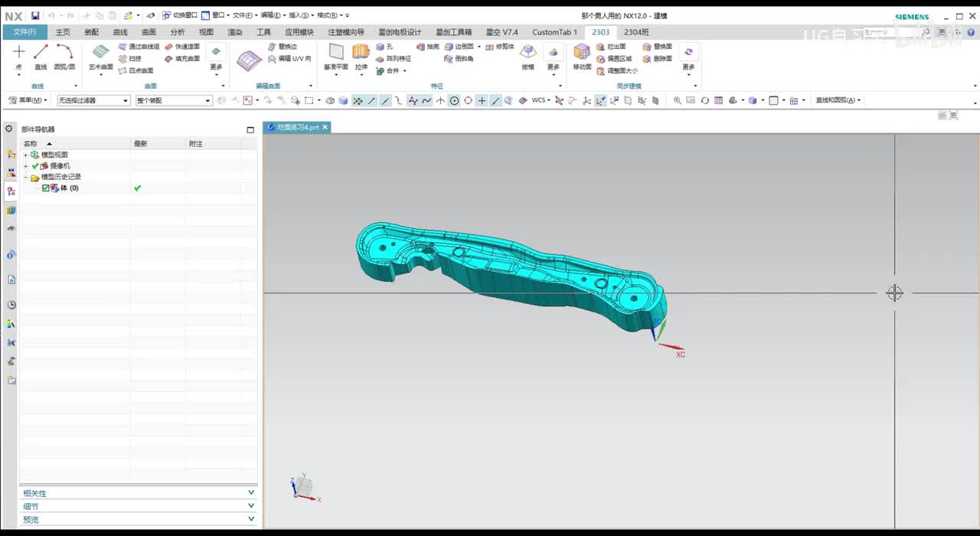Select the Point (点) tool
Screen dimensions: 980x536
coord(18,57)
